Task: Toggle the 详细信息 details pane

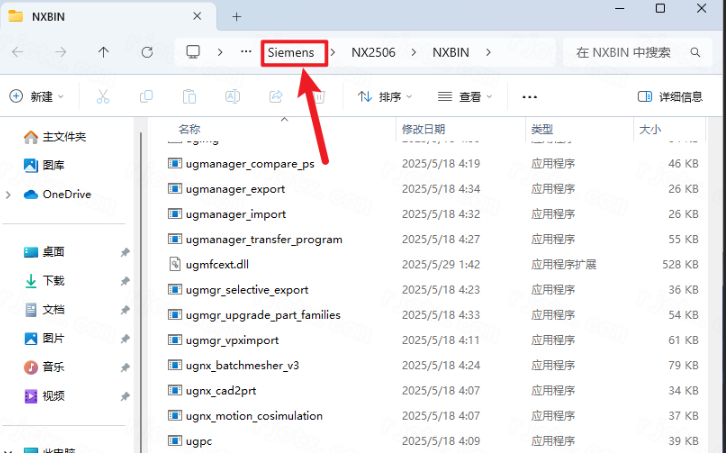Action: click(670, 97)
